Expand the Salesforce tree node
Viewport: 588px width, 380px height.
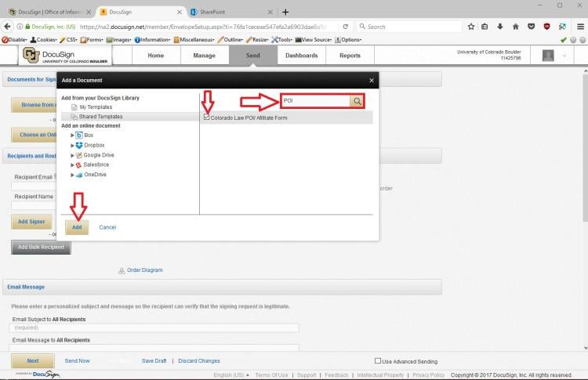tap(72, 165)
